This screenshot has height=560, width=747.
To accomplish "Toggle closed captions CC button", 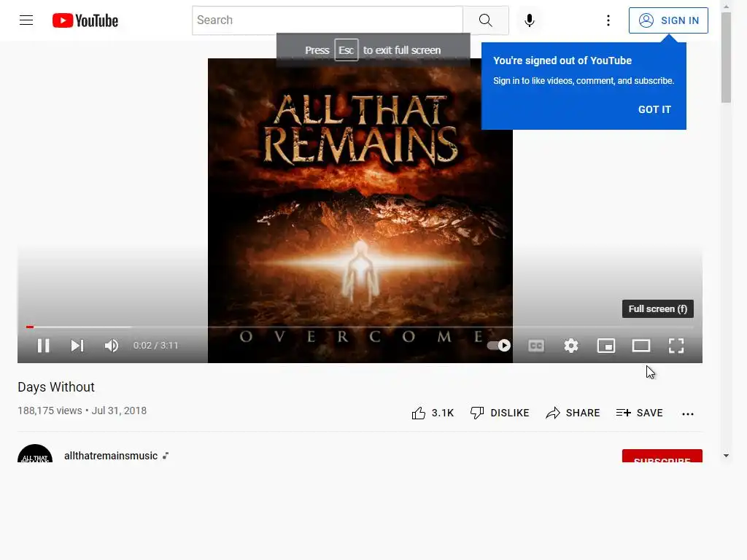I will [536, 346].
